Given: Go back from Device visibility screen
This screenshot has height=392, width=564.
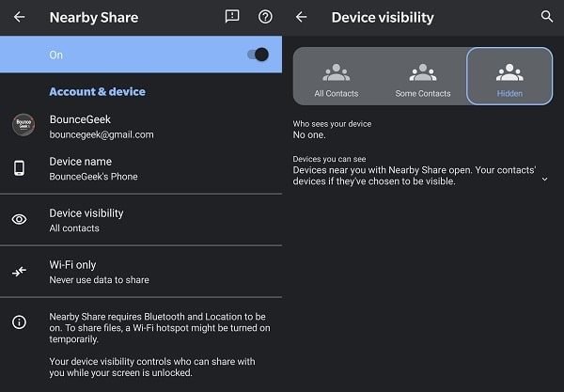Looking at the screenshot, I should [301, 17].
